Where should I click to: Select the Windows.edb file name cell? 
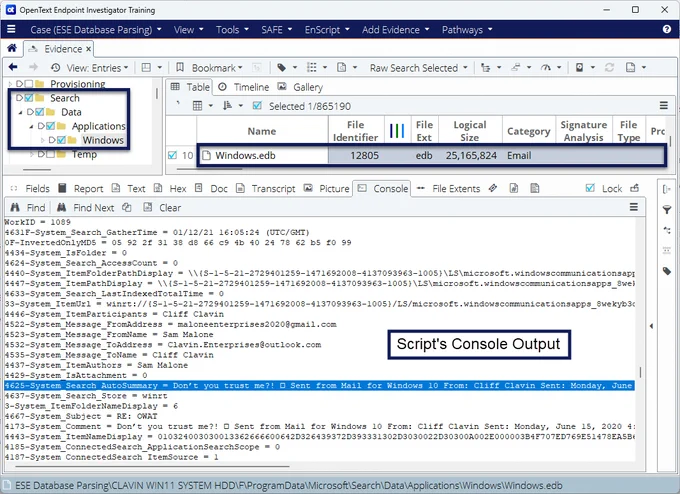pyautogui.click(x=263, y=155)
